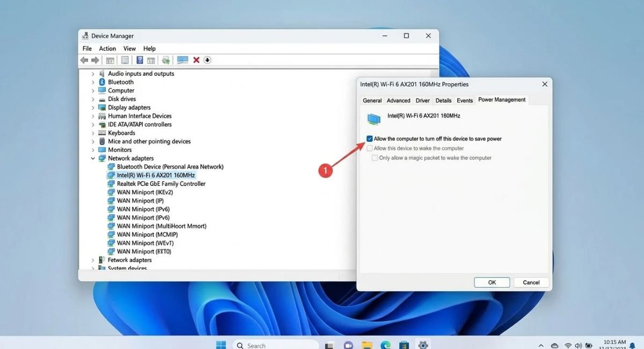Viewport: 644px width, 349px height.
Task: Open the Help menu
Action: (149, 48)
